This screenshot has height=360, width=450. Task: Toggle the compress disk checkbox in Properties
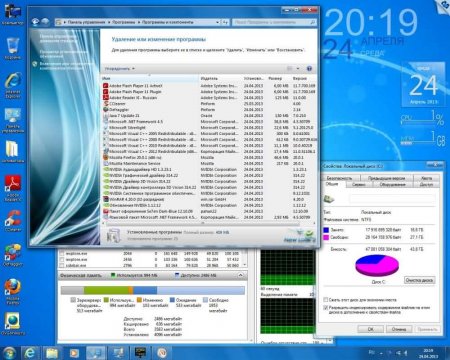coord(326,300)
